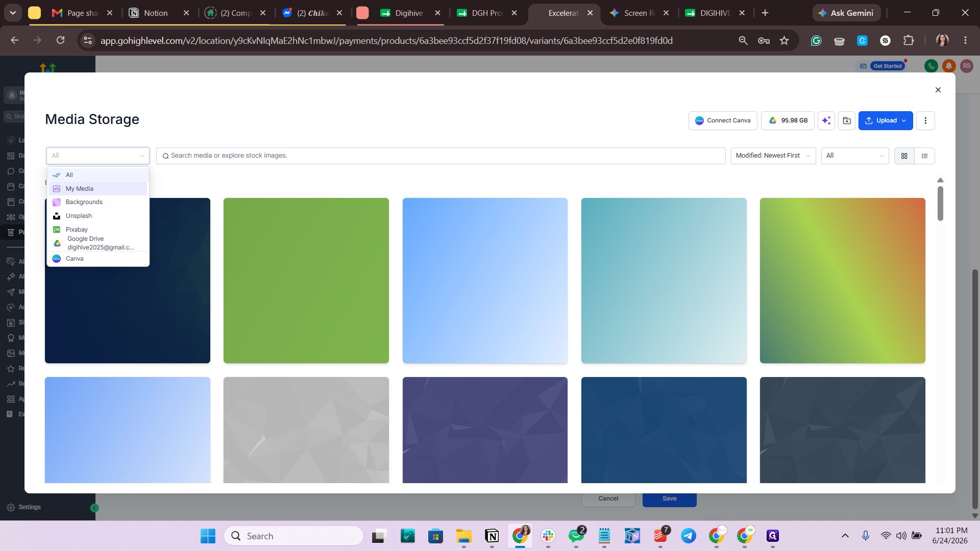The width and height of the screenshot is (980, 551).
Task: Open Chrome three-dot menu
Action: [x=965, y=40]
